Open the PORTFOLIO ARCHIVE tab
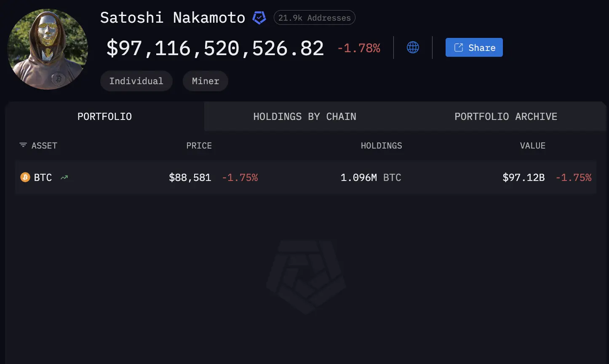Viewport: 609px width, 364px height. click(505, 117)
